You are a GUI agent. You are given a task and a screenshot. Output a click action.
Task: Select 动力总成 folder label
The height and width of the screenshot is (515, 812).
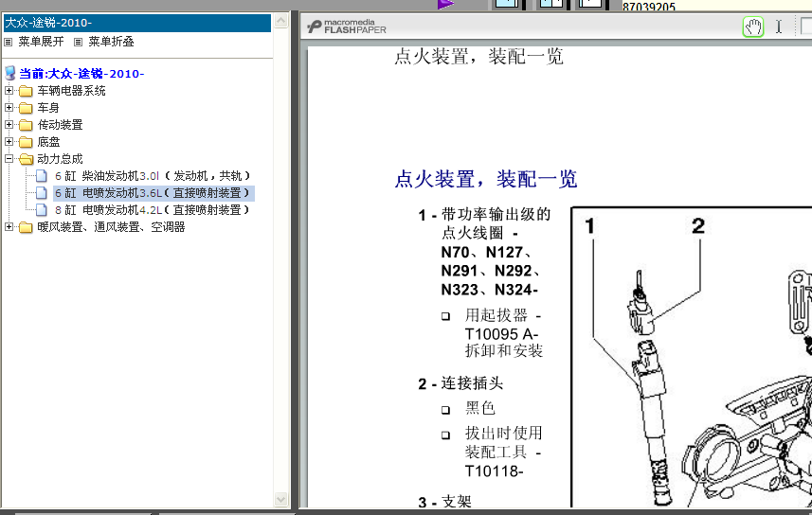(x=60, y=159)
